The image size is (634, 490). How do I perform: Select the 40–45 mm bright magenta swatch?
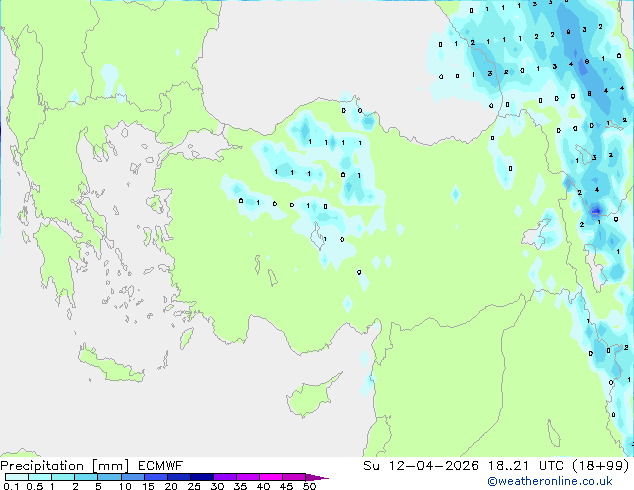[x=271, y=477]
